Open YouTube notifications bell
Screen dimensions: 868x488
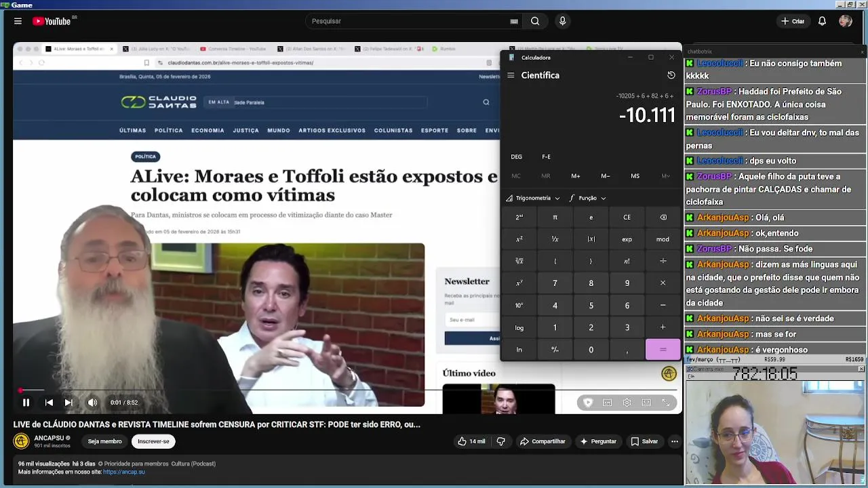(x=822, y=21)
